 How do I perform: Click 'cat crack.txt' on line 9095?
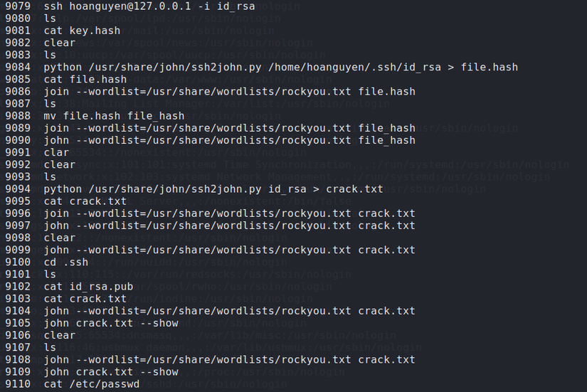coord(85,201)
